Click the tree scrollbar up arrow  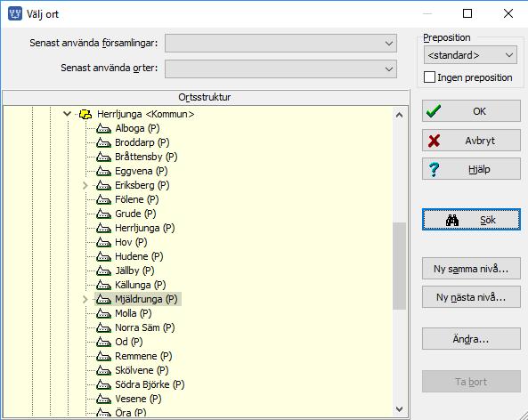(x=400, y=115)
